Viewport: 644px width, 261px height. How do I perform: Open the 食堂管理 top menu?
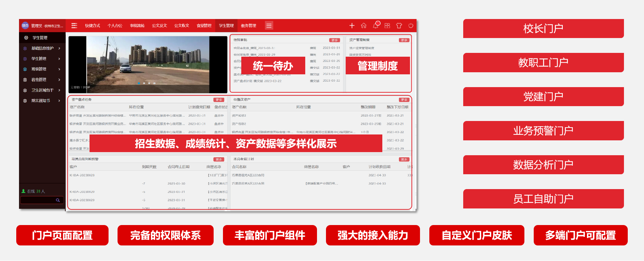(x=204, y=26)
